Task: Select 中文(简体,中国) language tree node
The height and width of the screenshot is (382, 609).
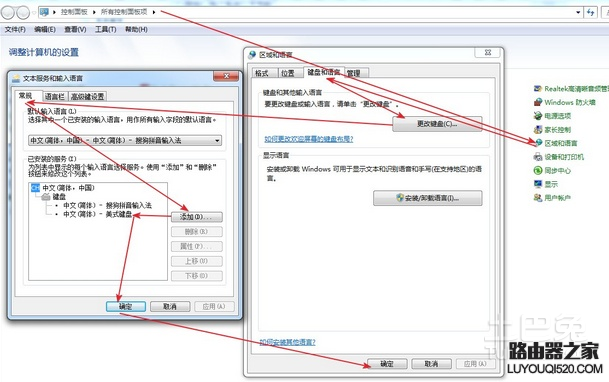Action: (x=68, y=188)
